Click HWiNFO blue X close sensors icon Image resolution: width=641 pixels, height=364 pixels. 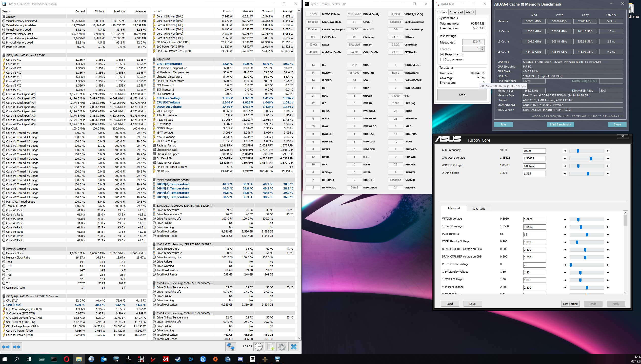[x=294, y=347]
